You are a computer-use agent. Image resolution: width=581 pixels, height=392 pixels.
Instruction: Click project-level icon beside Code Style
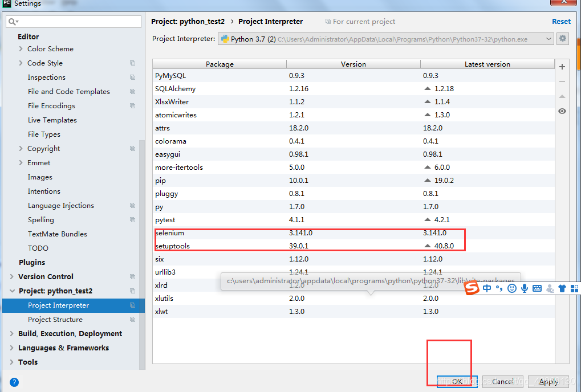[x=132, y=63]
